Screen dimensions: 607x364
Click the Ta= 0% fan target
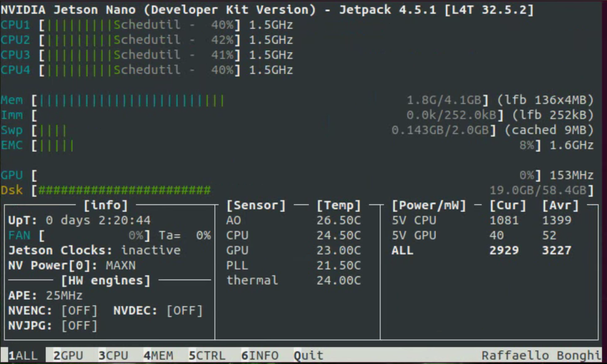tap(185, 236)
